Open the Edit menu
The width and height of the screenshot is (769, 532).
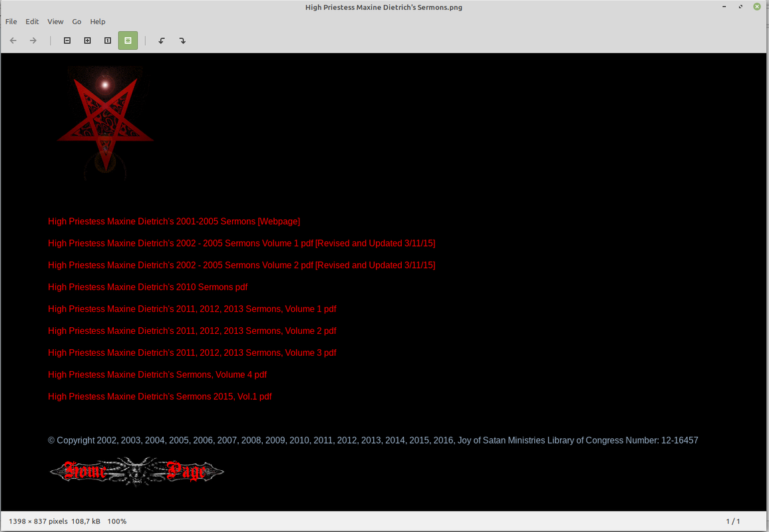[x=32, y=21]
